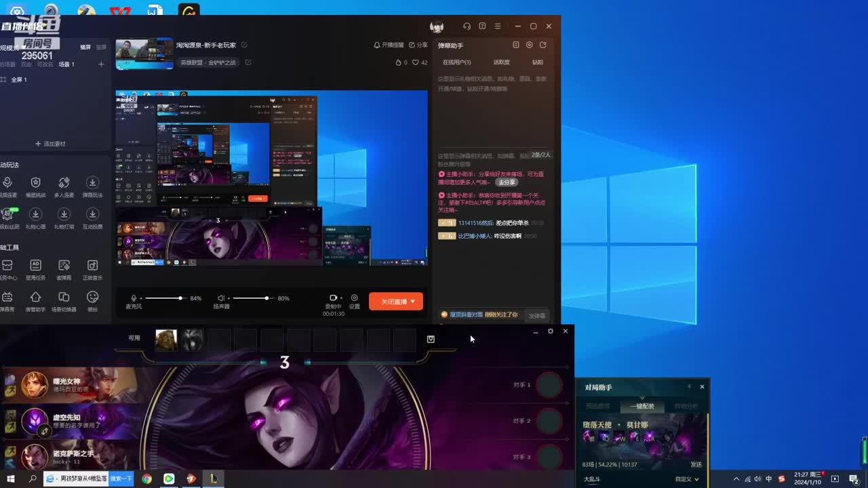Open the 礼物心愿 tool
The width and height of the screenshot is (868, 488).
coord(35,218)
